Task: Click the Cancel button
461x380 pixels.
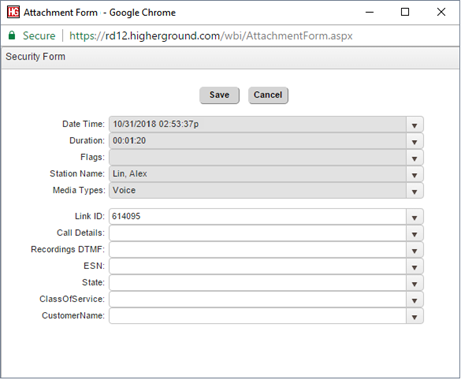Action: tap(268, 95)
